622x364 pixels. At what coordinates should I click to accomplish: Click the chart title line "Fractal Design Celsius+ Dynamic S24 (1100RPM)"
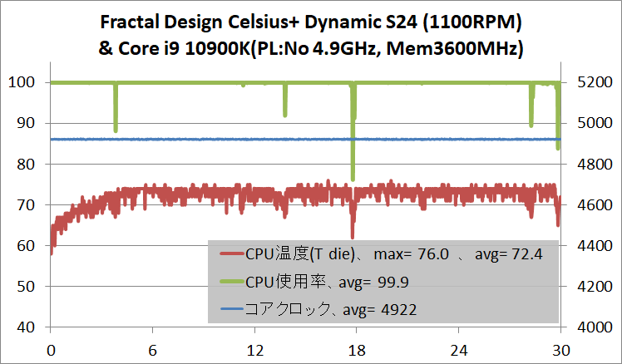click(x=311, y=23)
